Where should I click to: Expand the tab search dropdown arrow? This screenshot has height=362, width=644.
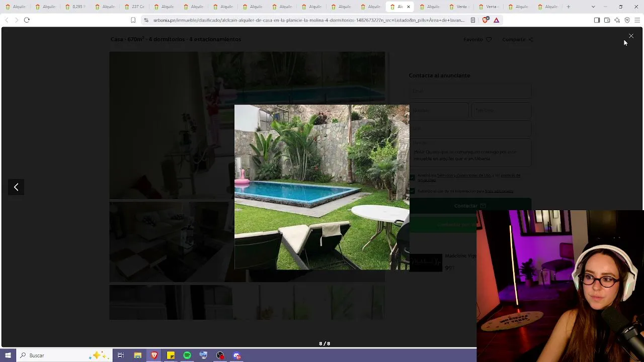click(x=593, y=7)
